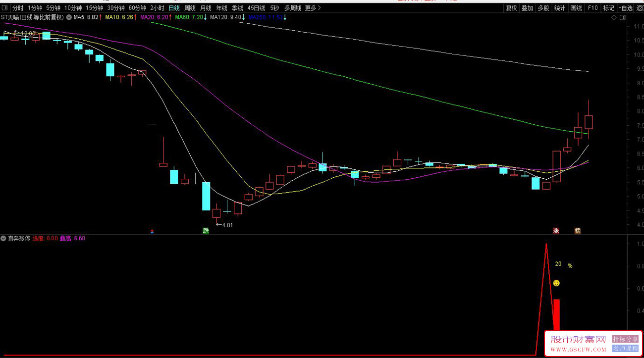Expand 更多 periods menu
The image size is (644, 358).
pyautogui.click(x=313, y=8)
